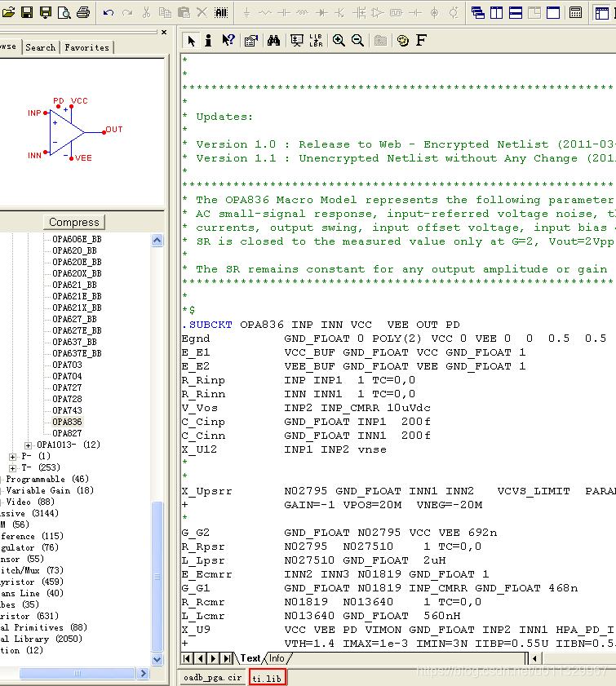This screenshot has height=686, width=616.
Task: Activate Select mode arrow tool
Action: [191, 41]
